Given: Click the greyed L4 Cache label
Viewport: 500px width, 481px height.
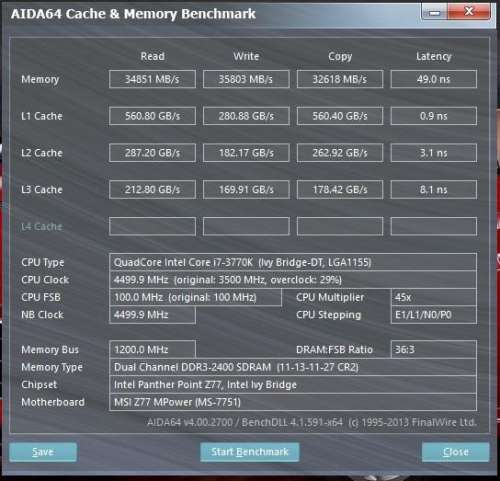Looking at the screenshot, I should 42,227.
